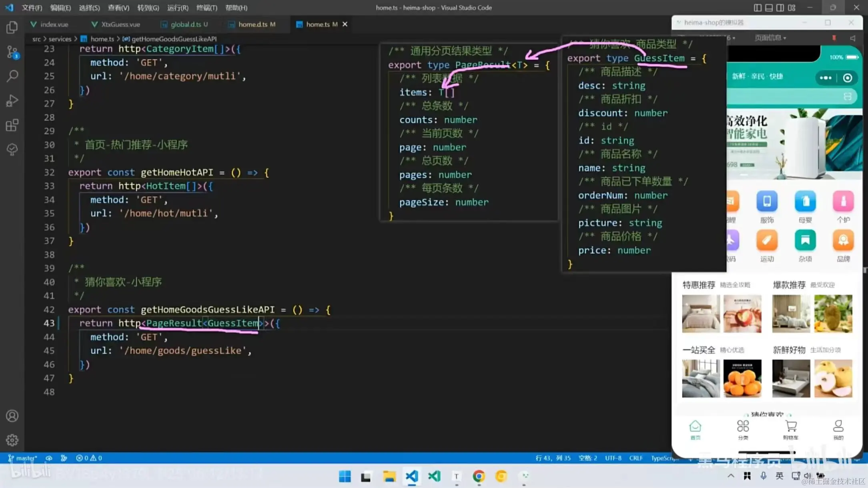Open the 转到(G) menu
The width and height of the screenshot is (868, 488).
[x=148, y=8]
